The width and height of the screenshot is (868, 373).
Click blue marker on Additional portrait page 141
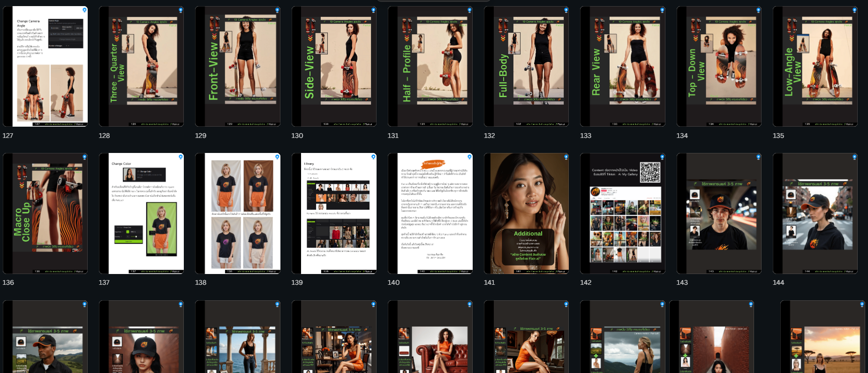(566, 157)
